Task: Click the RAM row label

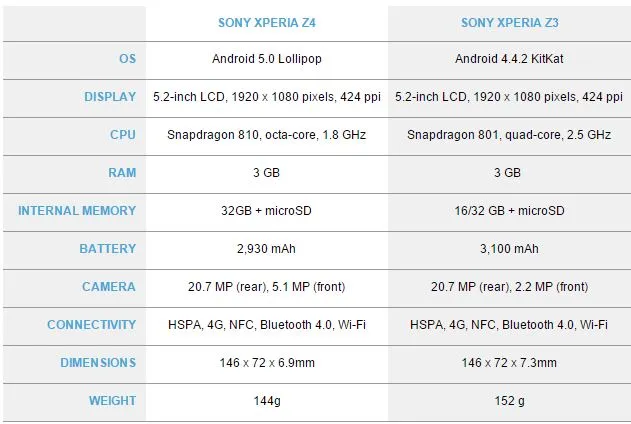Action: pos(121,173)
